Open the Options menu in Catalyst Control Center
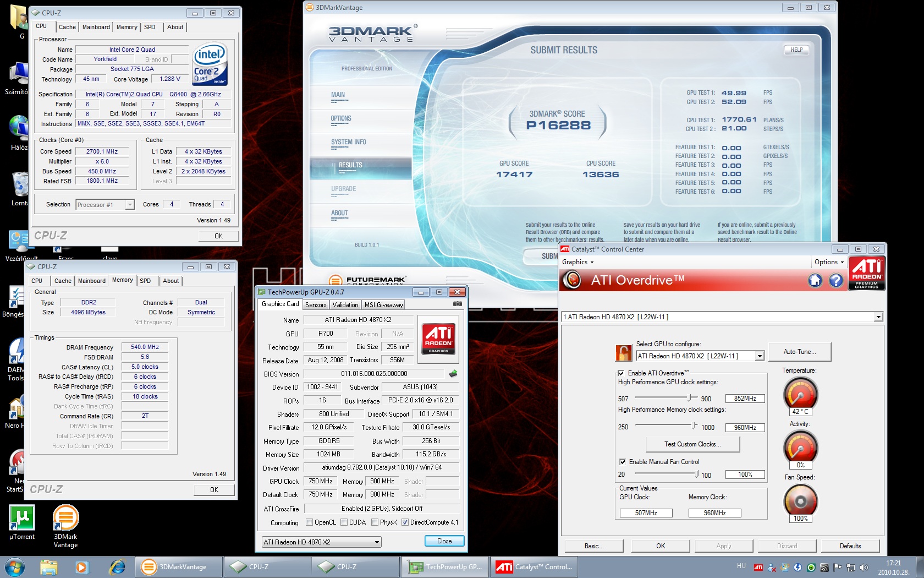The image size is (924, 578). (x=829, y=262)
